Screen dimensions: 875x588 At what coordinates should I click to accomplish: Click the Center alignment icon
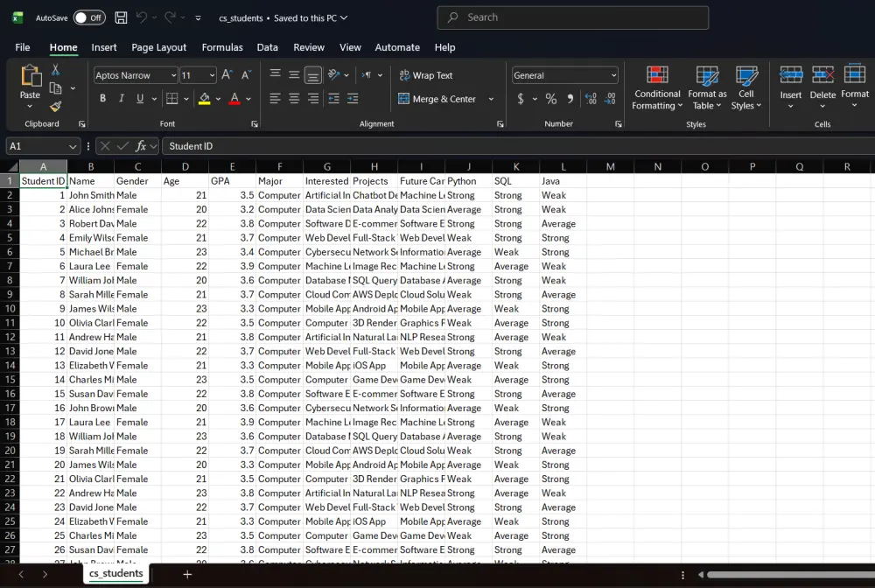click(x=294, y=99)
